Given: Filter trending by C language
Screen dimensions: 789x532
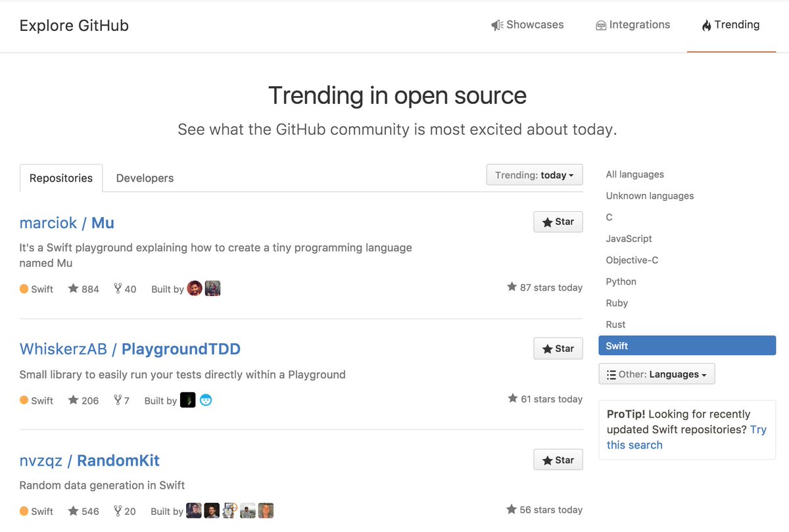Looking at the screenshot, I should pyautogui.click(x=609, y=218).
